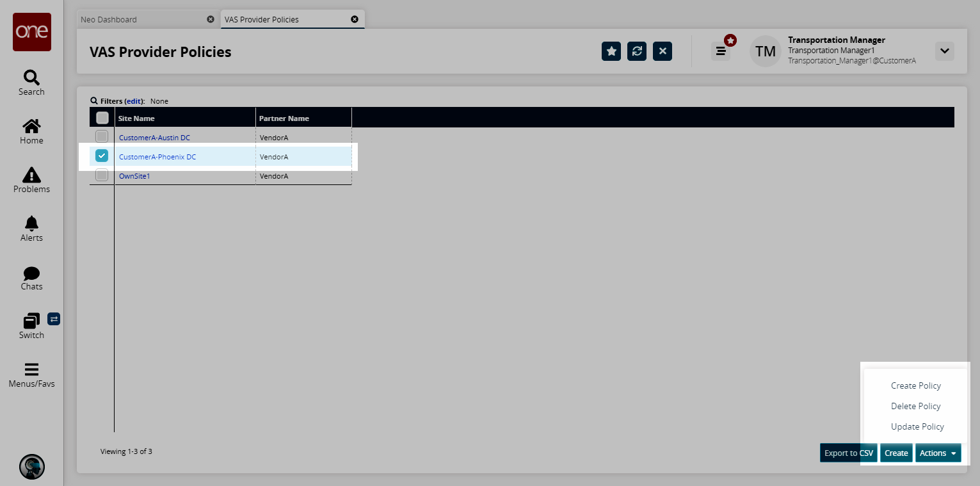The width and height of the screenshot is (980, 486).
Task: Click the Export to CSV button
Action: 849,453
